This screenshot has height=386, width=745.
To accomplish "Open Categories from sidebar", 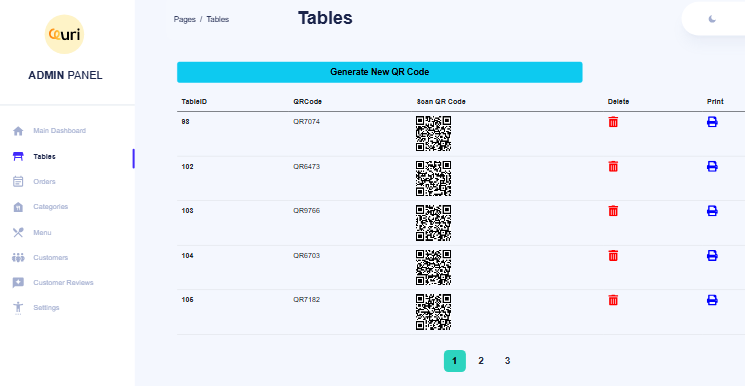I will click(50, 207).
